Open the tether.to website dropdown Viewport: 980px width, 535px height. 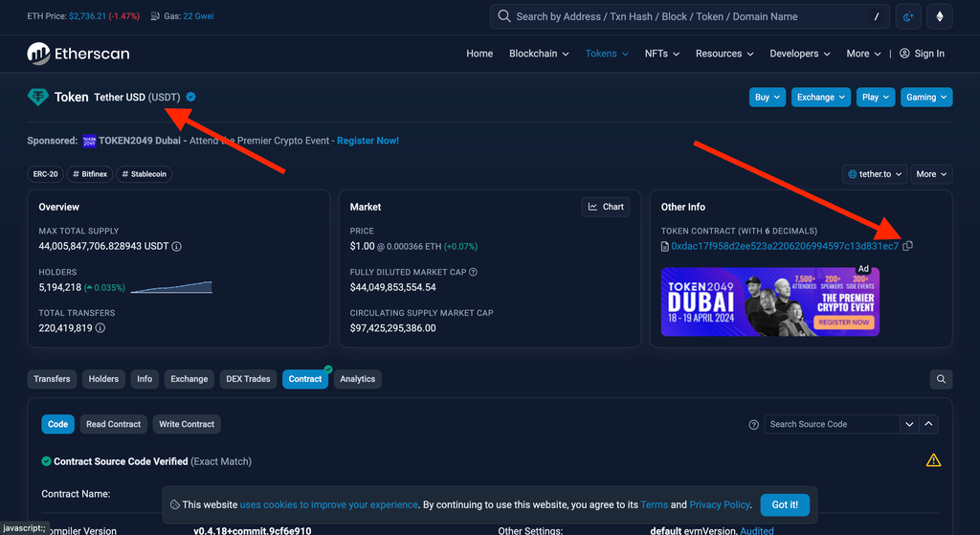click(875, 174)
